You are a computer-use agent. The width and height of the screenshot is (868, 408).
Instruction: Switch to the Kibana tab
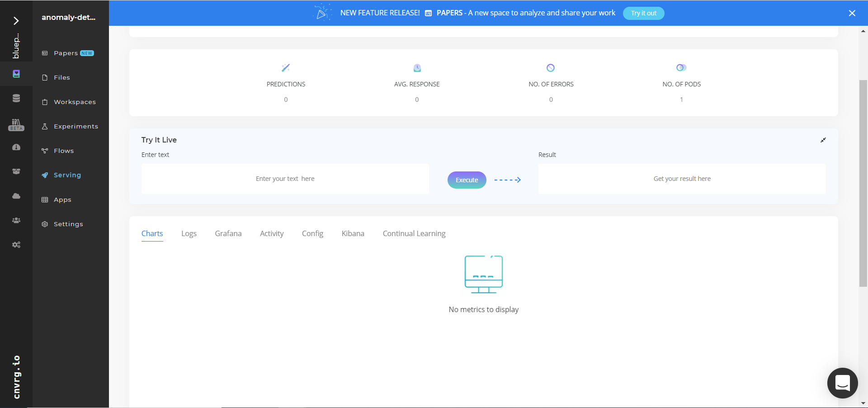pyautogui.click(x=353, y=234)
